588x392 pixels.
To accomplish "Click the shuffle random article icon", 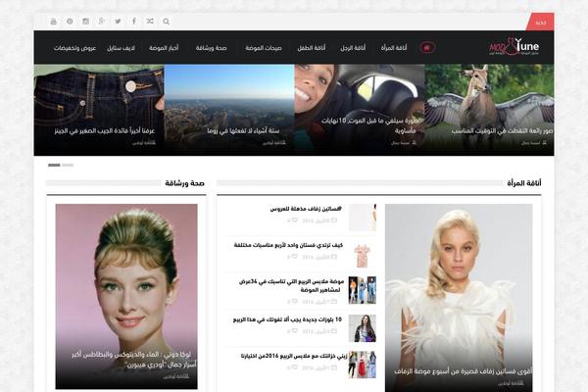I will point(150,22).
